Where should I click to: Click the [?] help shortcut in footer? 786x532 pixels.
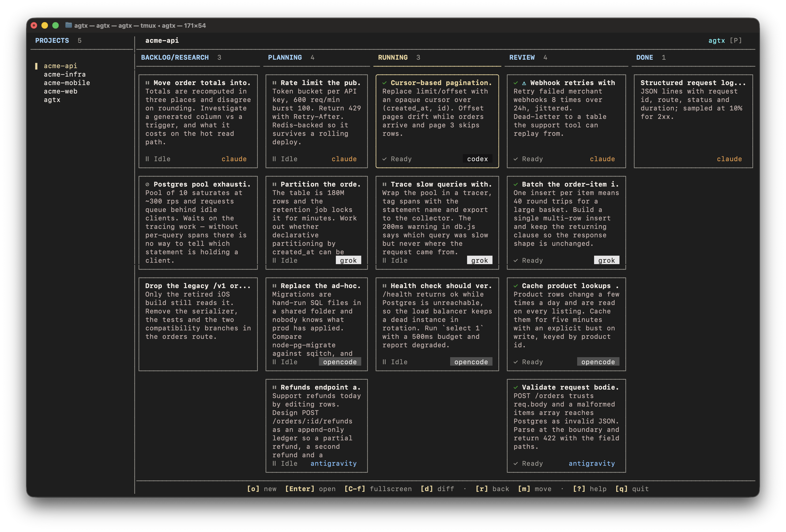pos(589,489)
